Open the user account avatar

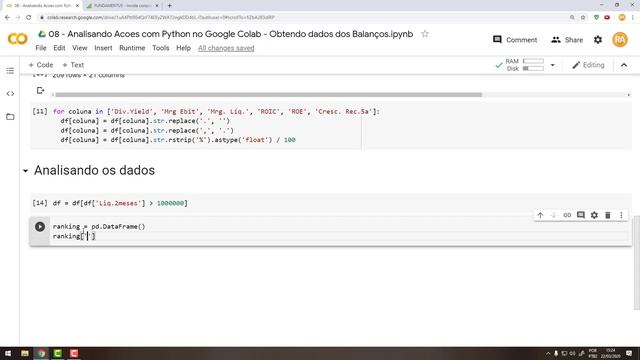[620, 40]
